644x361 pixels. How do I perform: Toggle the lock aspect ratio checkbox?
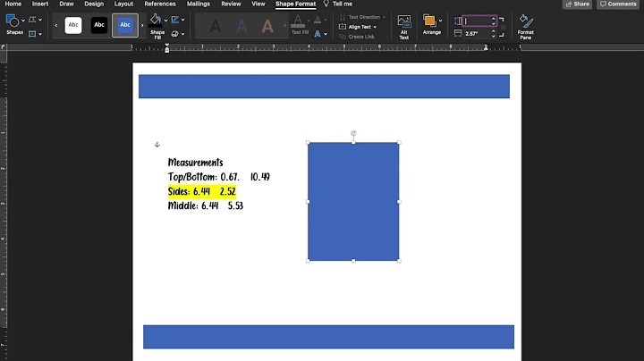pos(503,27)
